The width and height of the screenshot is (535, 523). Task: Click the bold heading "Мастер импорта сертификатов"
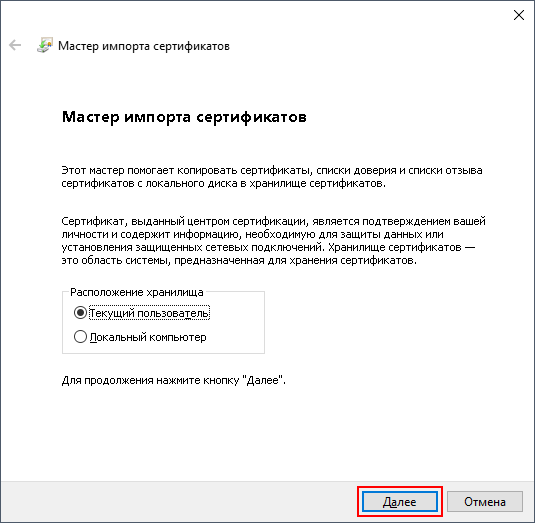(x=184, y=117)
